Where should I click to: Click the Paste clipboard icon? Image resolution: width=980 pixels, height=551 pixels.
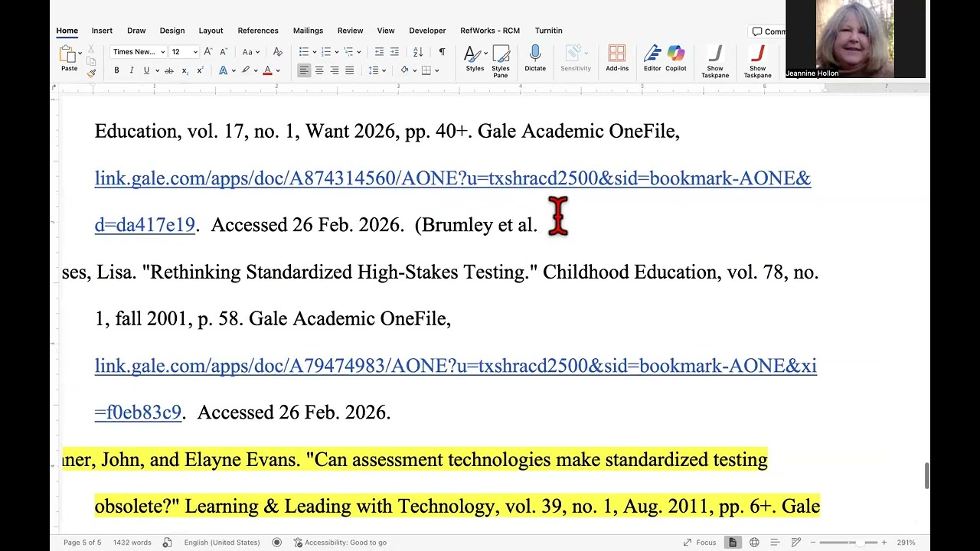[x=69, y=54]
